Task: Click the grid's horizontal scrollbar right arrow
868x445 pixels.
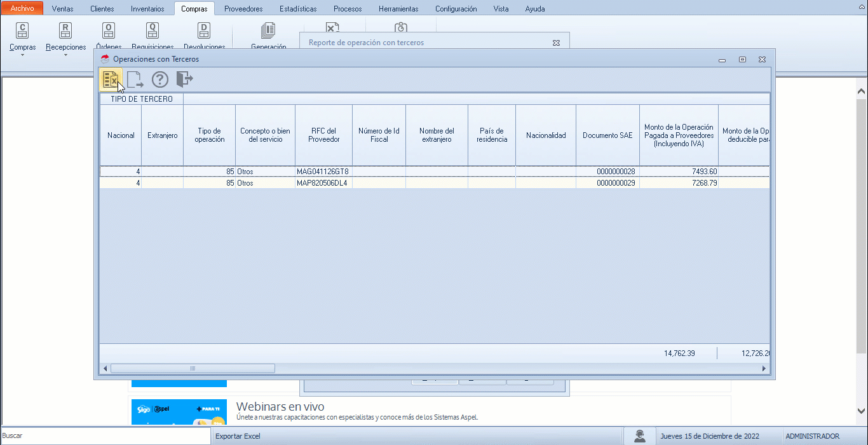Action: click(764, 369)
